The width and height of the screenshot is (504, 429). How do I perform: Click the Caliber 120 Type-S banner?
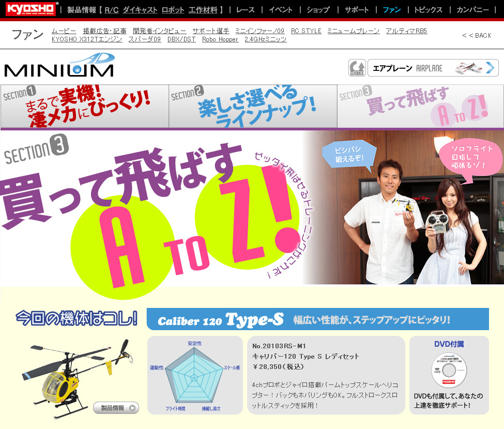(x=318, y=319)
